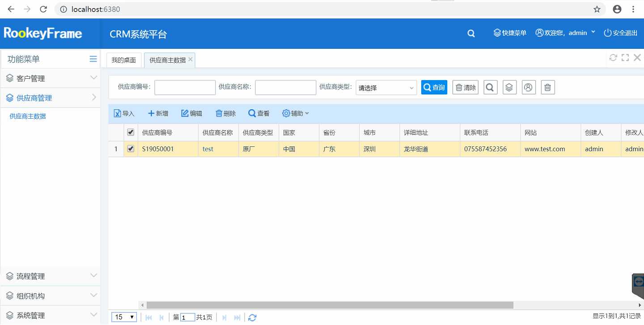Click the trash icon button in search bar
The width and height of the screenshot is (644, 325).
[x=548, y=87]
